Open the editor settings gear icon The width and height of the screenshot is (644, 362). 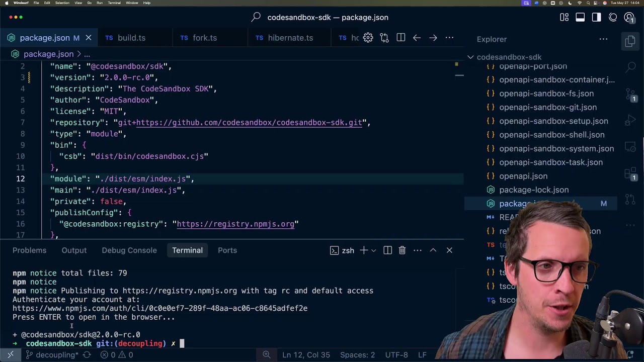(368, 38)
